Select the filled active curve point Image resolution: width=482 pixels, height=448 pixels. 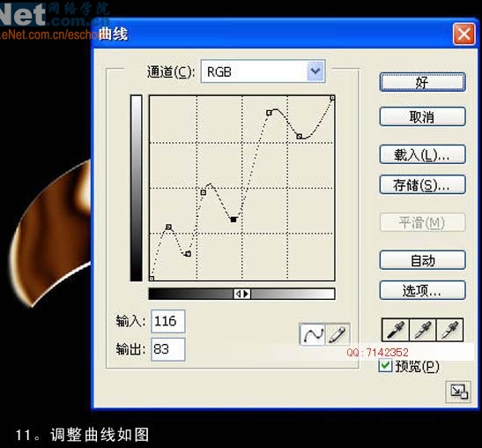click(x=234, y=220)
